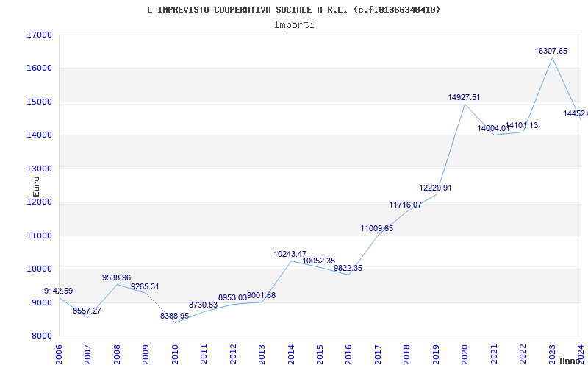The height and width of the screenshot is (368, 588).
Task: Click the x-axis year 2016
Action: [x=348, y=355]
